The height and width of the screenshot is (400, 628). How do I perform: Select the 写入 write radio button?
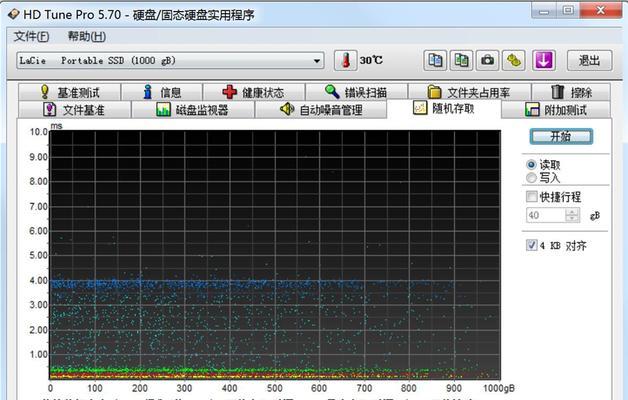531,178
